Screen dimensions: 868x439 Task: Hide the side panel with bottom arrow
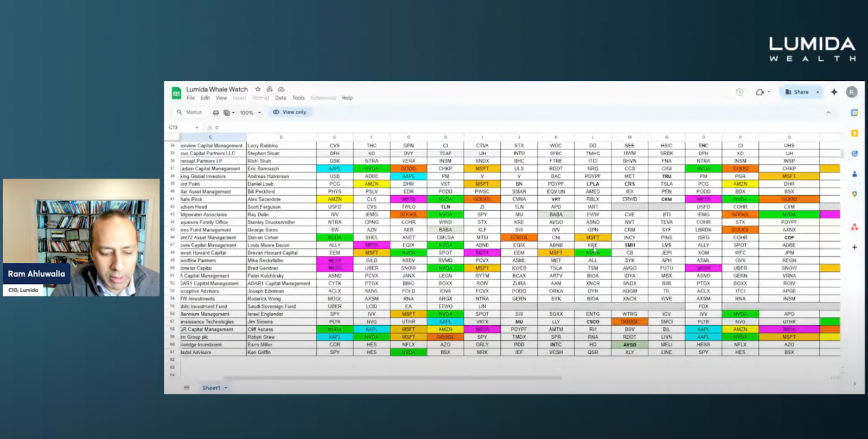pos(854,384)
